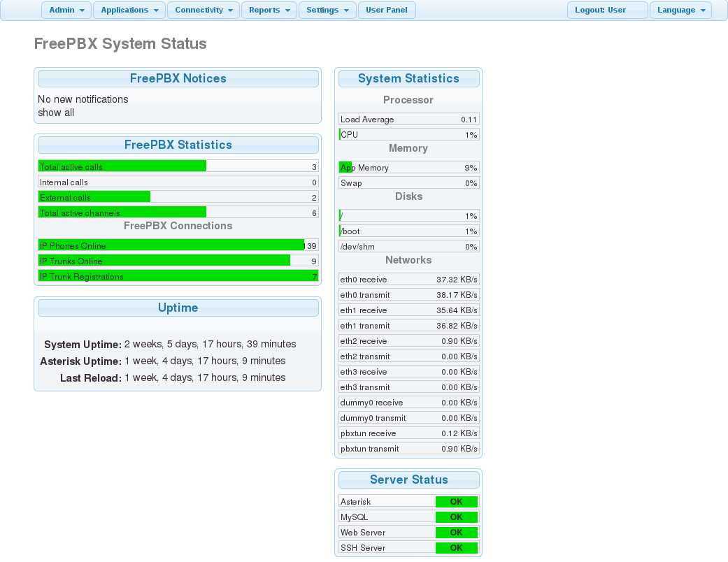Click the IP Trunks Online bar
The width and height of the screenshot is (728, 562).
click(178, 261)
